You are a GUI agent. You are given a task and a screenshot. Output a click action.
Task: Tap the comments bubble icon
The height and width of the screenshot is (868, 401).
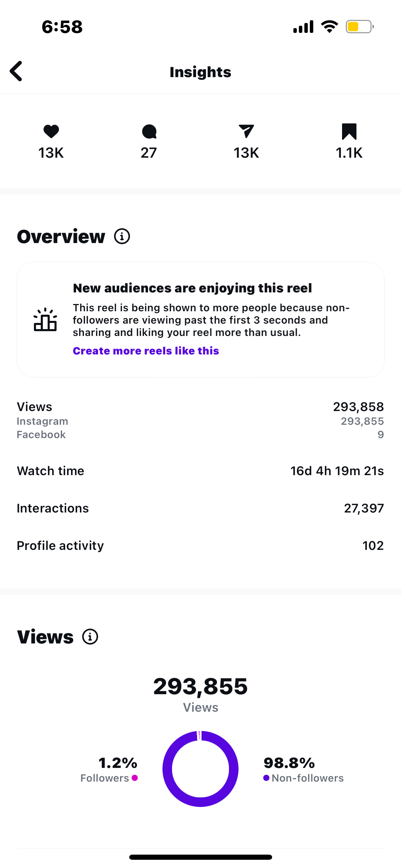tap(149, 132)
